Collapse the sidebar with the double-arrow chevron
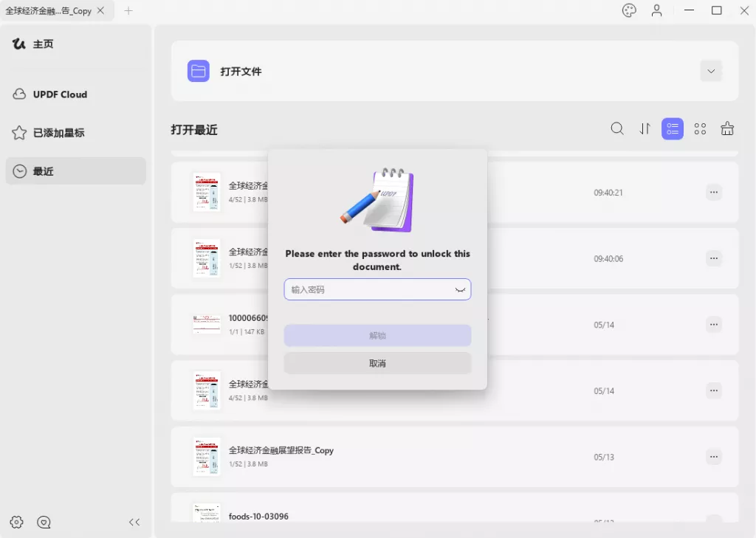 pyautogui.click(x=134, y=522)
